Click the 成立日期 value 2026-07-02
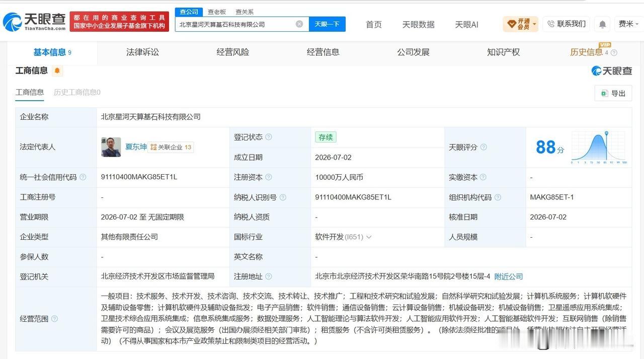 coord(334,157)
